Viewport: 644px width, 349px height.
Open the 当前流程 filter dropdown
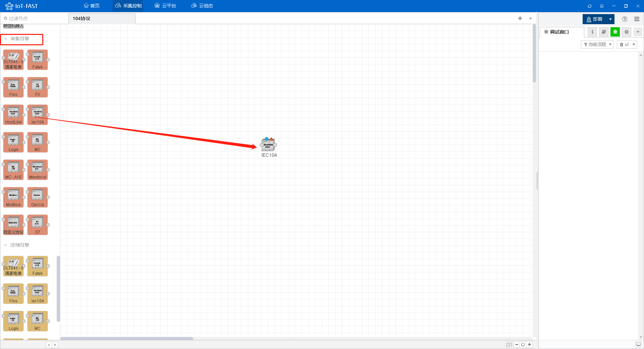pyautogui.click(x=597, y=44)
